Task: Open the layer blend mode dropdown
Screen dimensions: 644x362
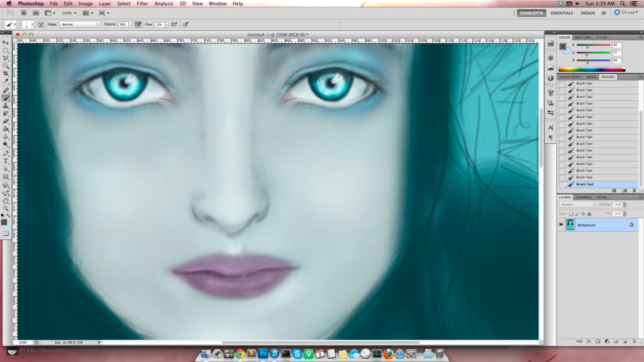Action: (x=578, y=204)
